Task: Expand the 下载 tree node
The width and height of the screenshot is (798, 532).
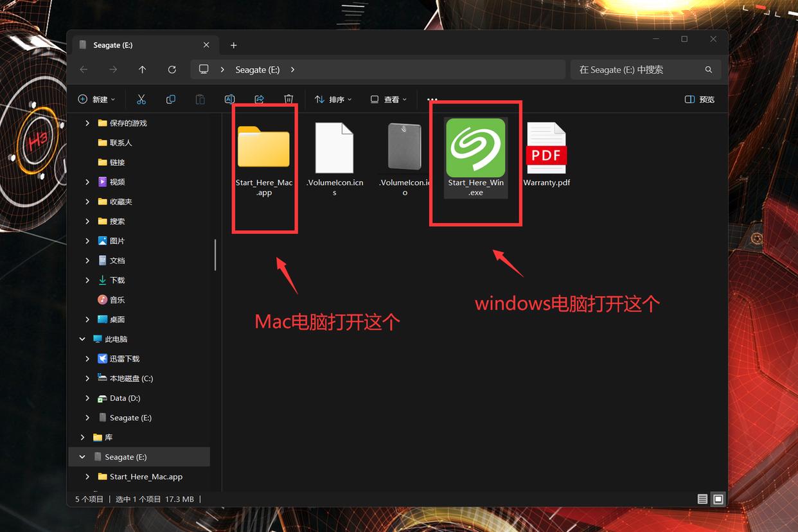Action: click(87, 280)
